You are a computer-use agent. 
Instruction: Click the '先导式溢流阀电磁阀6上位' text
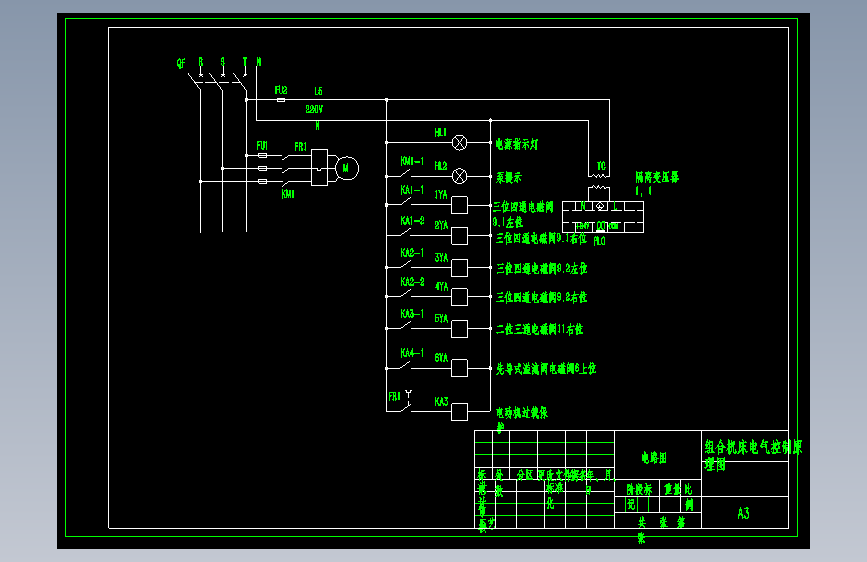point(546,369)
